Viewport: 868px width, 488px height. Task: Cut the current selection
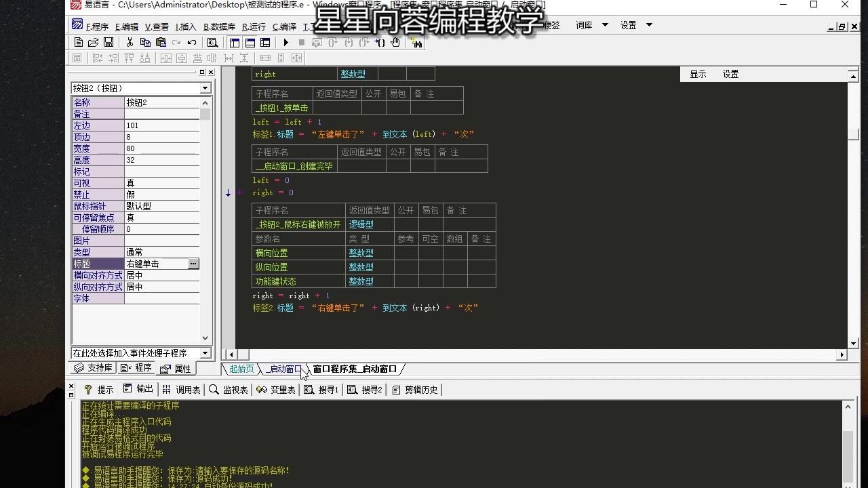coord(129,42)
